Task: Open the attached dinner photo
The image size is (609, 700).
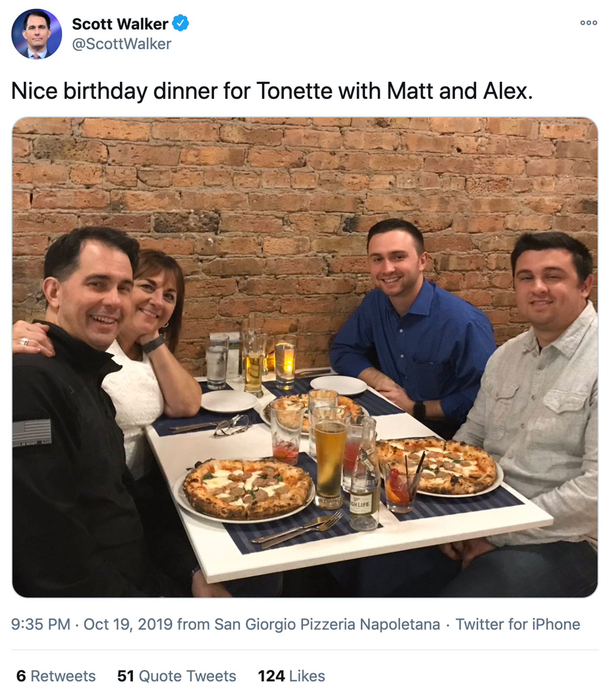Action: pos(305,357)
